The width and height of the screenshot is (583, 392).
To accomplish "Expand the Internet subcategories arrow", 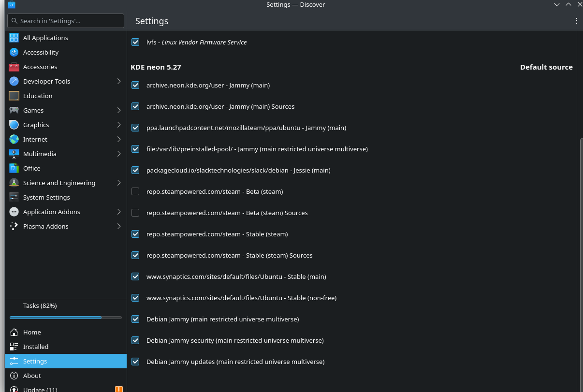I will 119,139.
